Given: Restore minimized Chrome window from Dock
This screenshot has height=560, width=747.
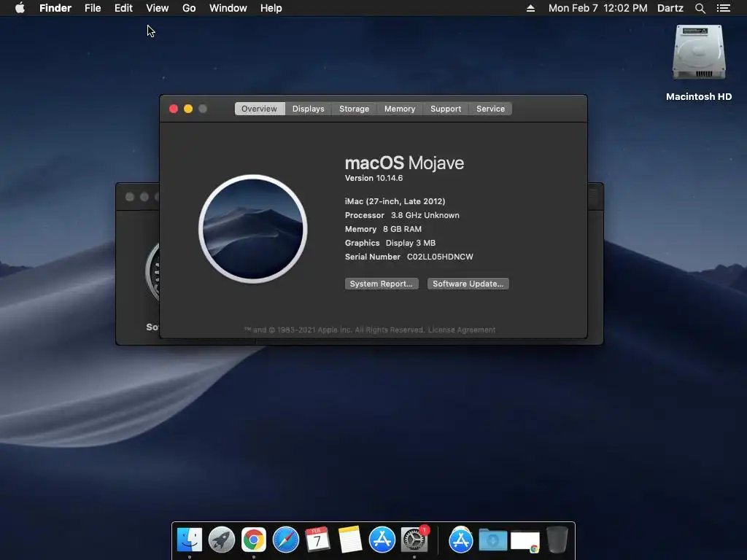Looking at the screenshot, I should pyautogui.click(x=525, y=542).
